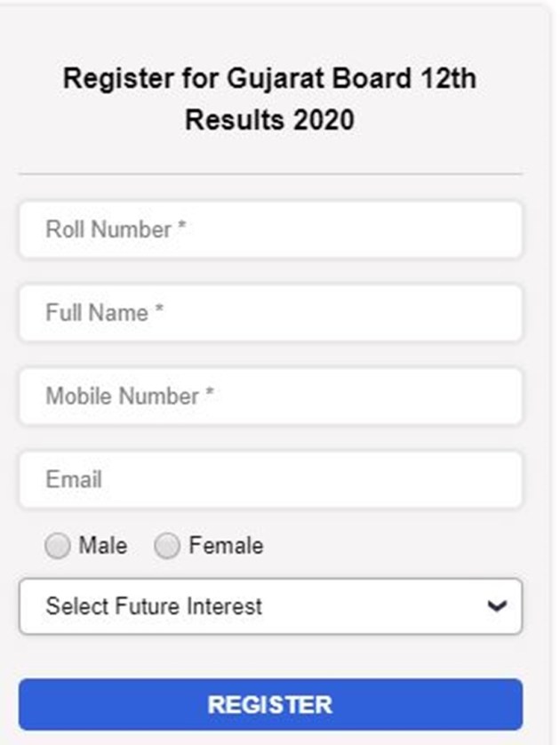The height and width of the screenshot is (745, 560).
Task: Click the 'Register for Gujarat Board 12th' heading
Action: point(269,78)
